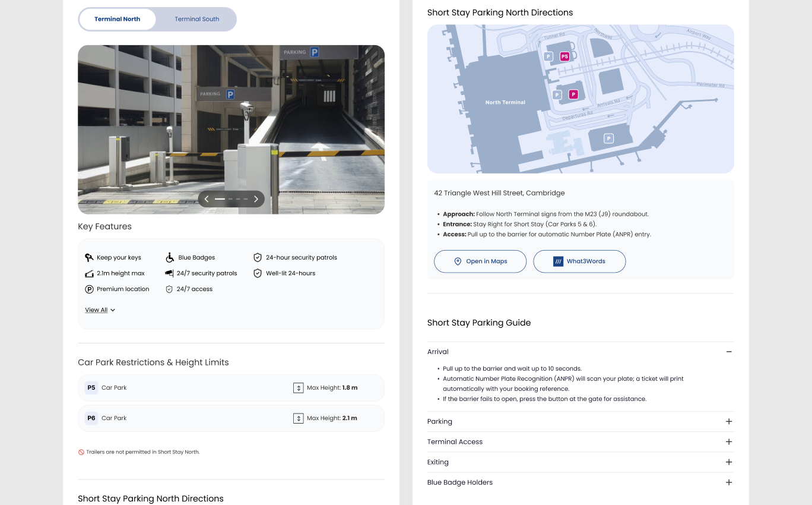Expand the Parking guide section
The image size is (812, 505).
point(581,422)
